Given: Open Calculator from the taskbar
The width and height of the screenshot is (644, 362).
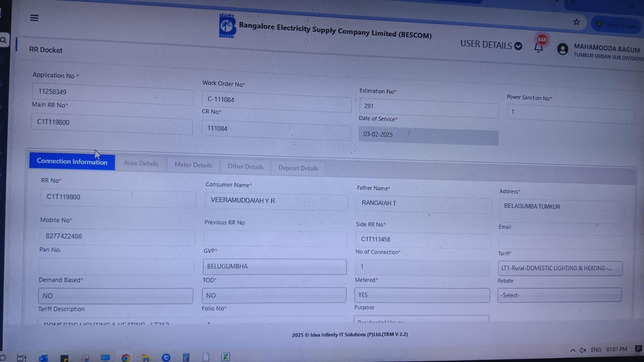Looking at the screenshot, I should tap(186, 357).
